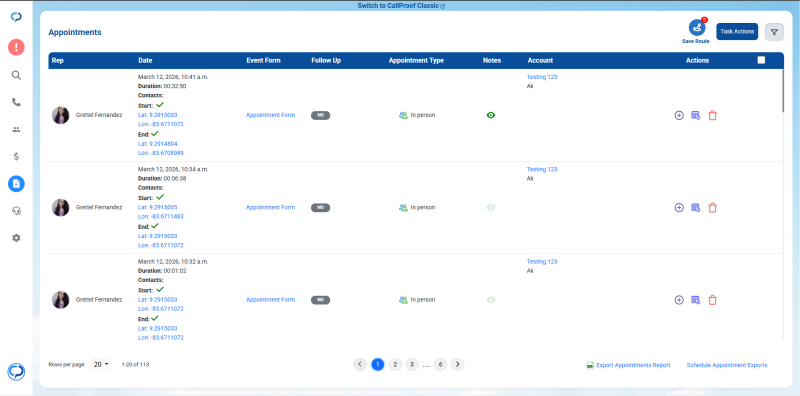Open the dollar sign icon in sidebar

[x=16, y=157]
